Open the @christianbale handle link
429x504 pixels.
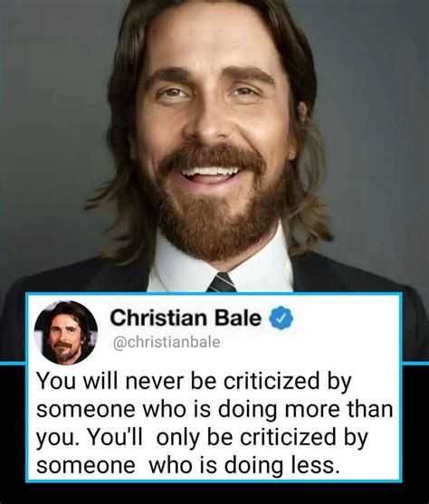pyautogui.click(x=167, y=342)
